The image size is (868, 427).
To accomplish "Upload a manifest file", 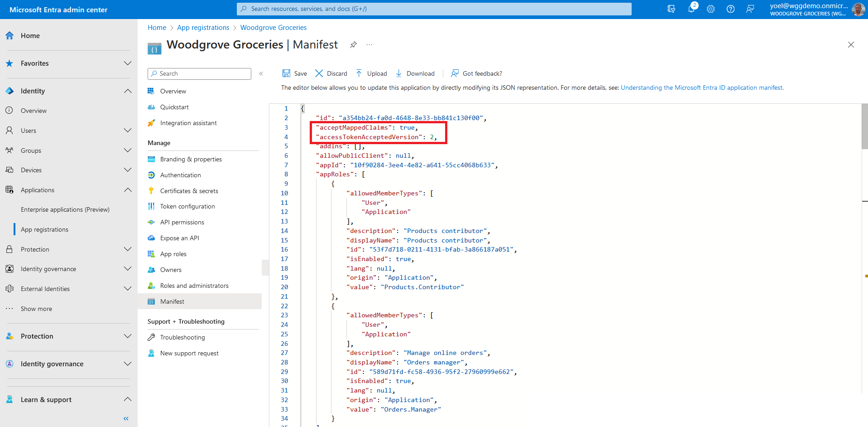I will 371,73.
